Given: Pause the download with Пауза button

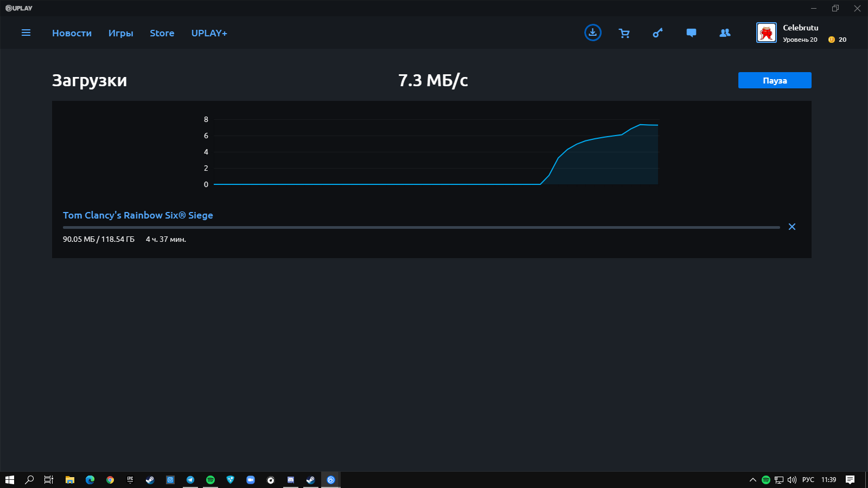Looking at the screenshot, I should click(775, 80).
